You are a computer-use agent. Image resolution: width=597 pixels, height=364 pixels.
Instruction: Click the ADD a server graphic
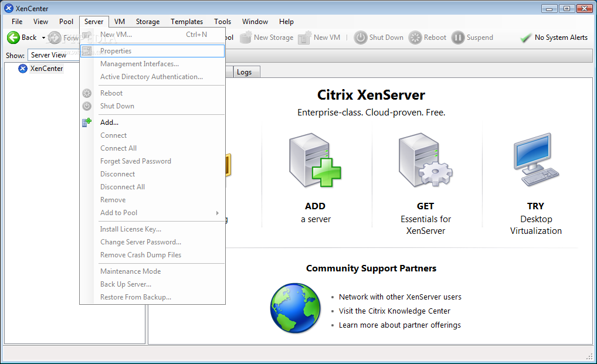click(315, 160)
